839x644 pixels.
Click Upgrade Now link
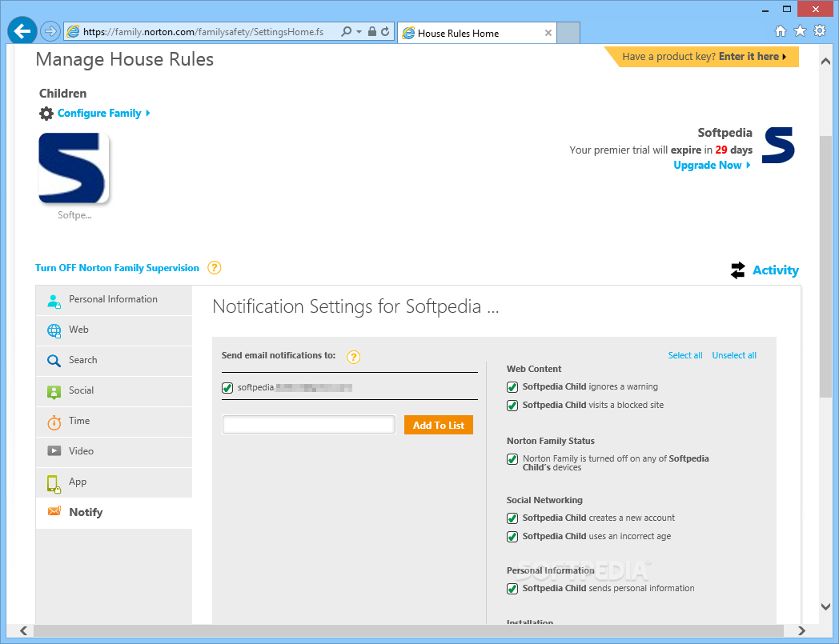pos(712,166)
